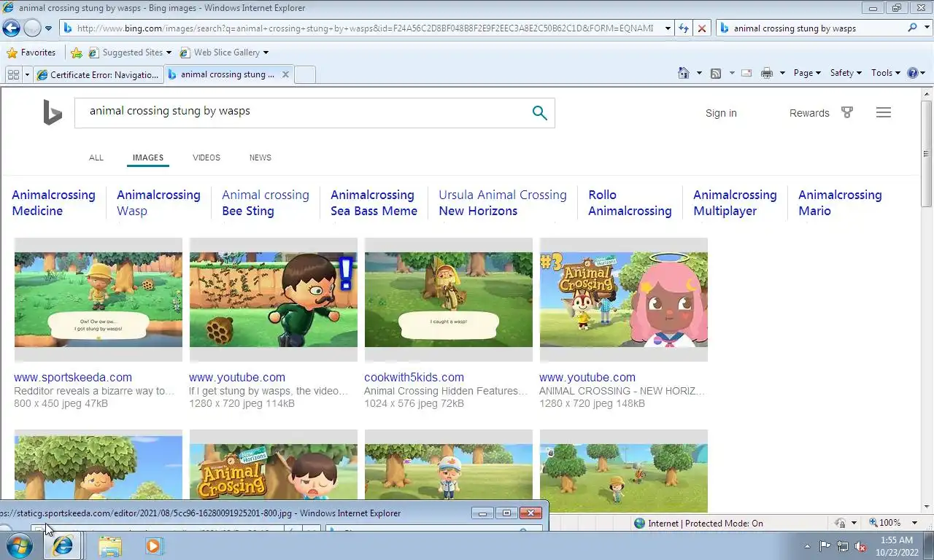Close the animal crossing stung tab
The image size is (934, 560).
pos(285,74)
